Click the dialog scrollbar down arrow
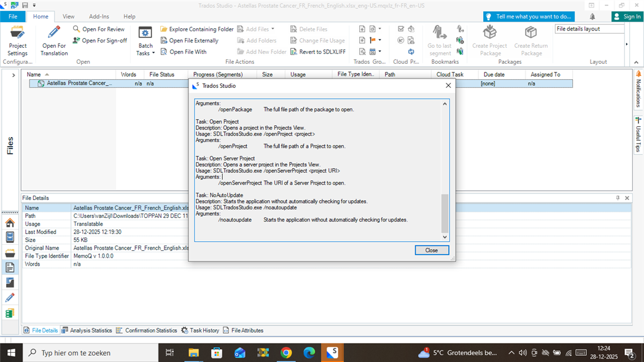 (444, 236)
